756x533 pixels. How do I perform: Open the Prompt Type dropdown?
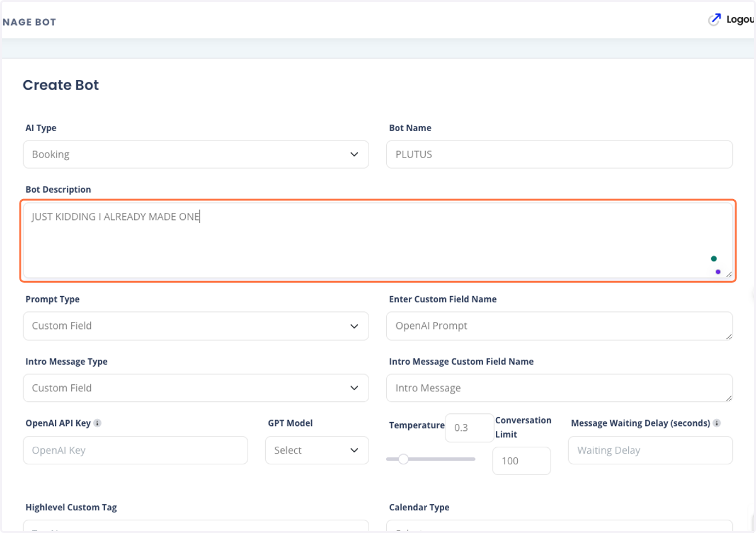point(196,326)
